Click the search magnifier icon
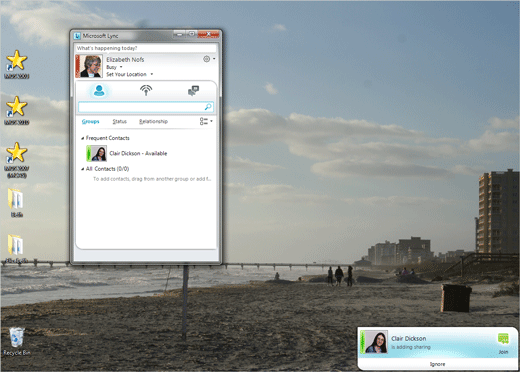Screen dimensions: 520x372 coord(208,107)
